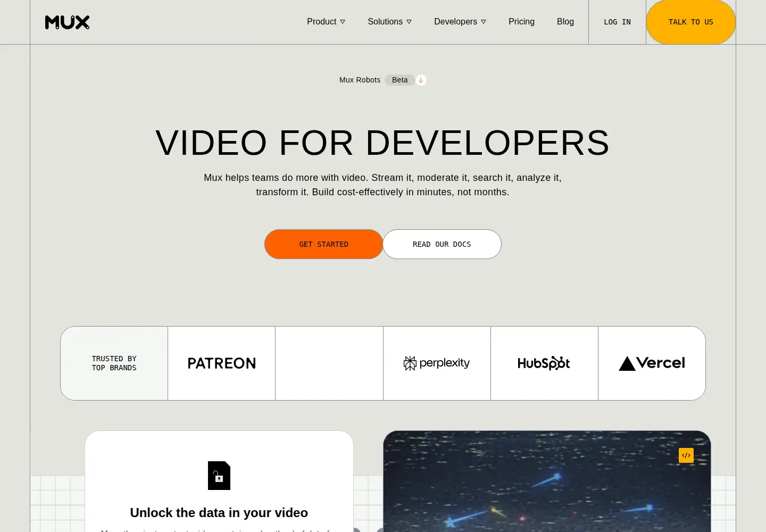This screenshot has width=766, height=532.
Task: Click the unlocked file icon
Action: tap(219, 476)
